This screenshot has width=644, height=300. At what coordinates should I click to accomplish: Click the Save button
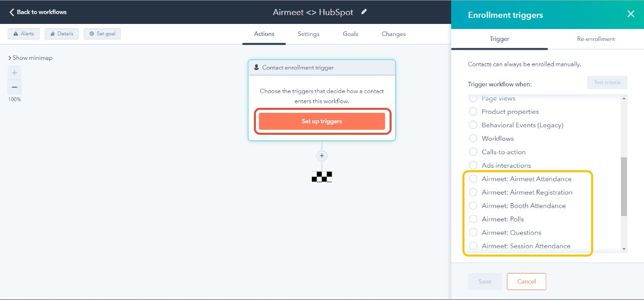pos(485,282)
